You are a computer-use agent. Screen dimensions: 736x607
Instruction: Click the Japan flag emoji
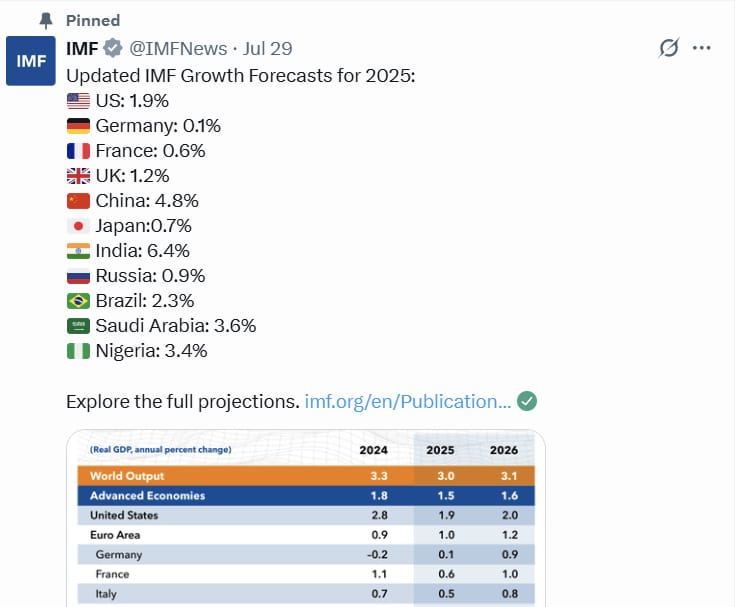(x=78, y=225)
